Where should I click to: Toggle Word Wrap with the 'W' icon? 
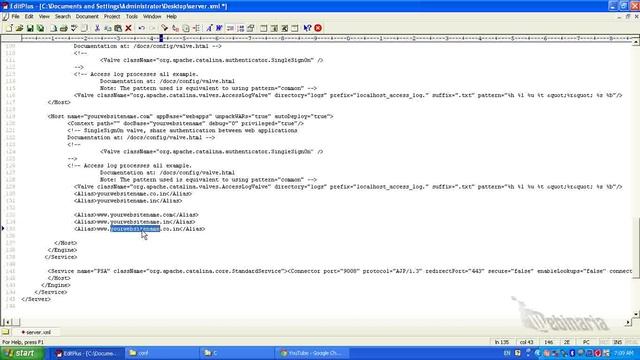pyautogui.click(x=219, y=28)
